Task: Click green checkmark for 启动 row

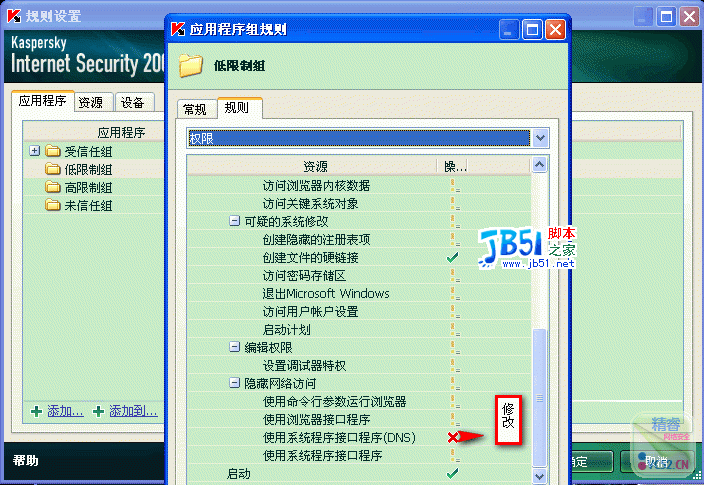Action: 453,473
